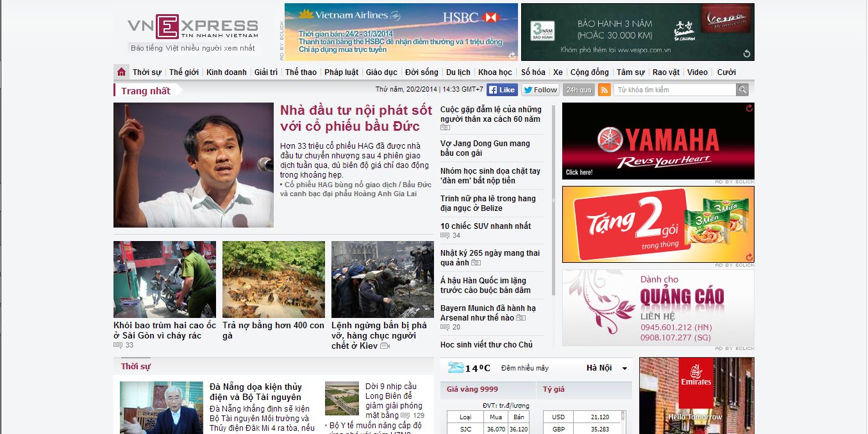This screenshot has width=868, height=434.
Task: Open the comment icon under '10 chiếc SUV nhanh nhất'
Action: [445, 235]
